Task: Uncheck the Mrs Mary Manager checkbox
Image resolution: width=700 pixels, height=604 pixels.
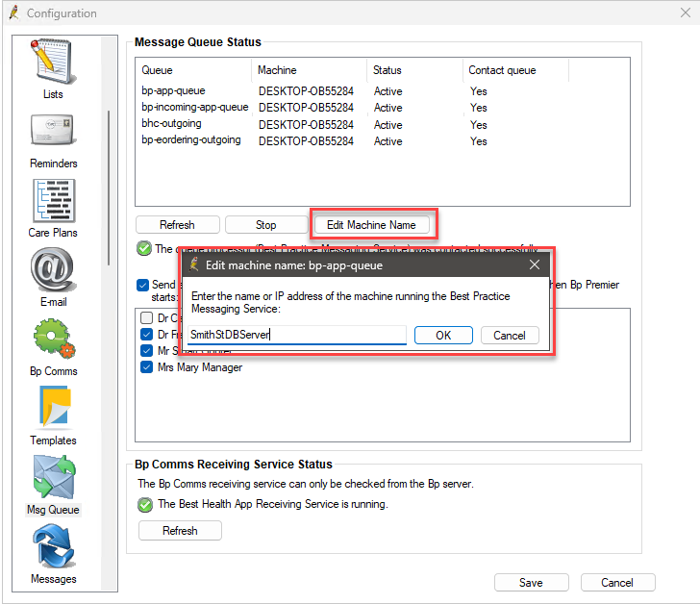Action: (x=146, y=367)
